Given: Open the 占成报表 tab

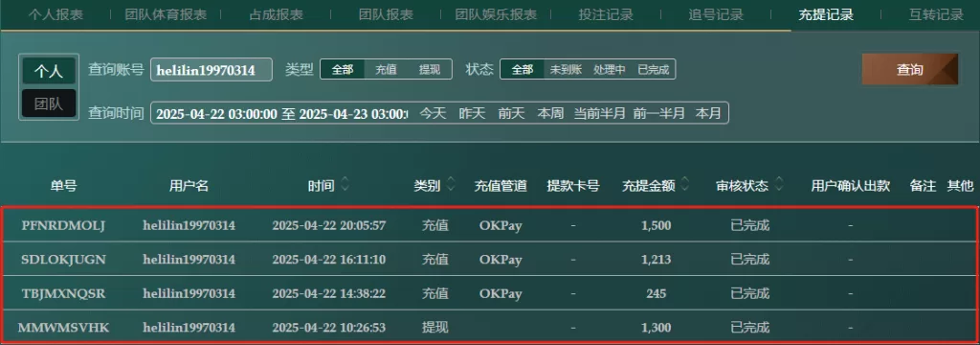Looking at the screenshot, I should coord(277,15).
